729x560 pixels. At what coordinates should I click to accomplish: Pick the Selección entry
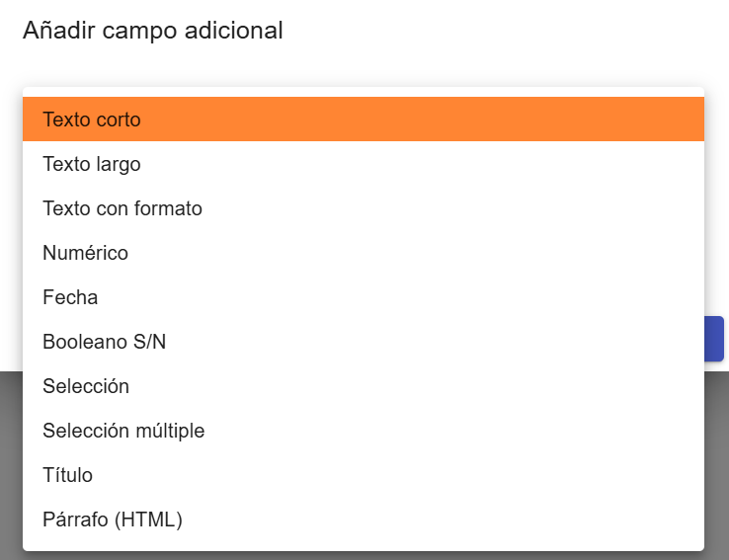[364, 386]
